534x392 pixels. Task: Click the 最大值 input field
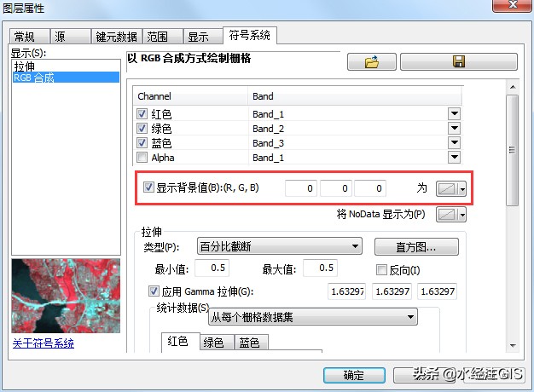(x=320, y=268)
